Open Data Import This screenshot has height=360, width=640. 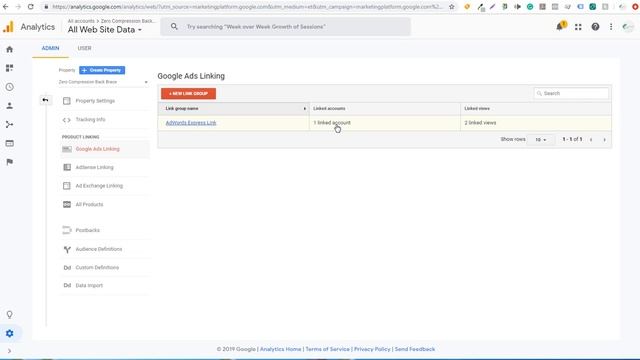coord(89,286)
